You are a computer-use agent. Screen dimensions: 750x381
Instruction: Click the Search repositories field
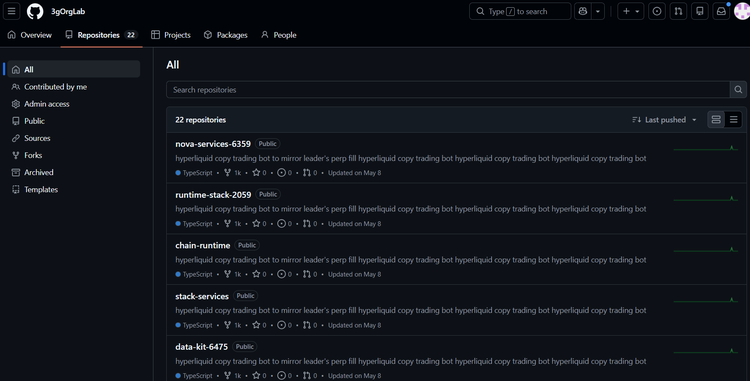(448, 90)
